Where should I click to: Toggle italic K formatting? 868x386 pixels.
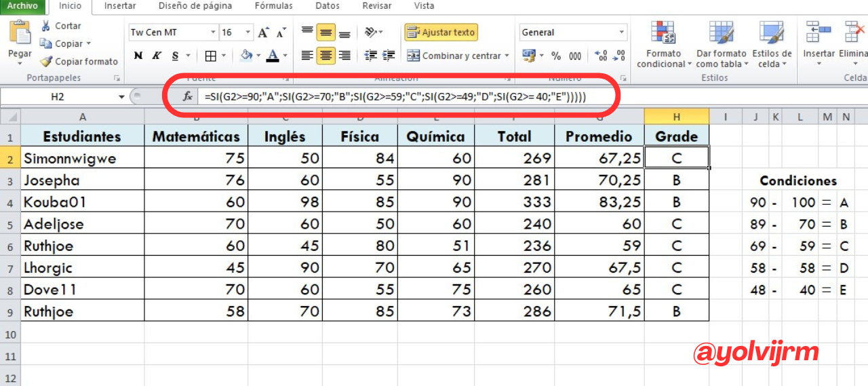[x=157, y=56]
